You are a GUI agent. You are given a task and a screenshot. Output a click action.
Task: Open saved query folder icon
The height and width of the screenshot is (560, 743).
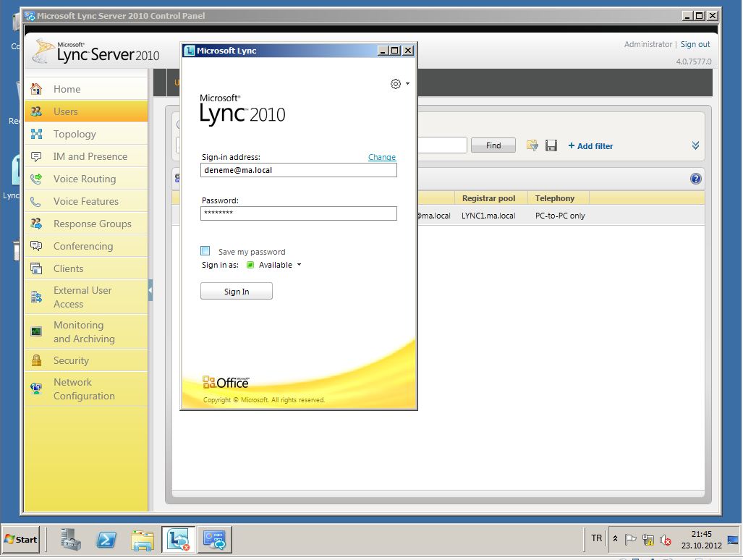(532, 145)
